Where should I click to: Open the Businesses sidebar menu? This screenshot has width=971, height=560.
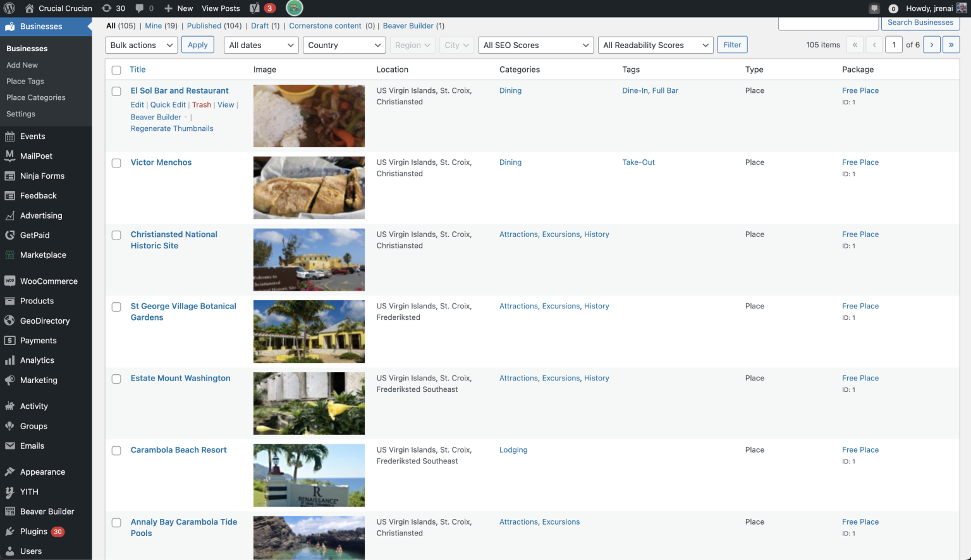click(46, 27)
